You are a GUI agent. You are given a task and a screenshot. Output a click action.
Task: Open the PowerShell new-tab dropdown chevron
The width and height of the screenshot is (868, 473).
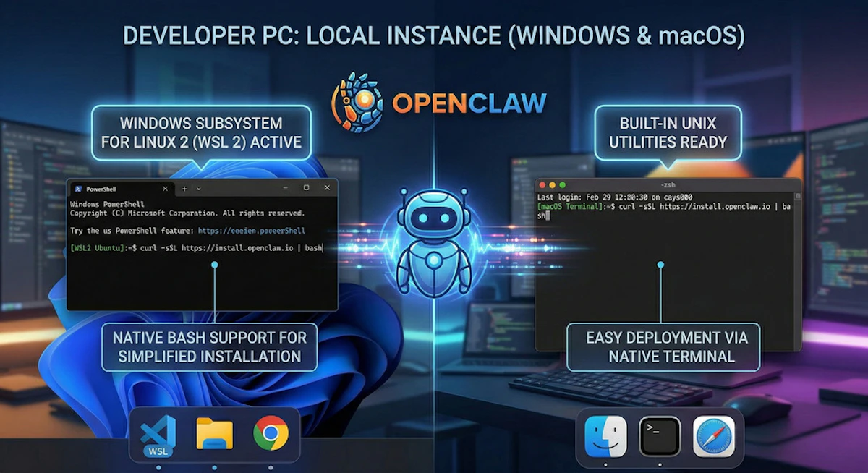[199, 189]
